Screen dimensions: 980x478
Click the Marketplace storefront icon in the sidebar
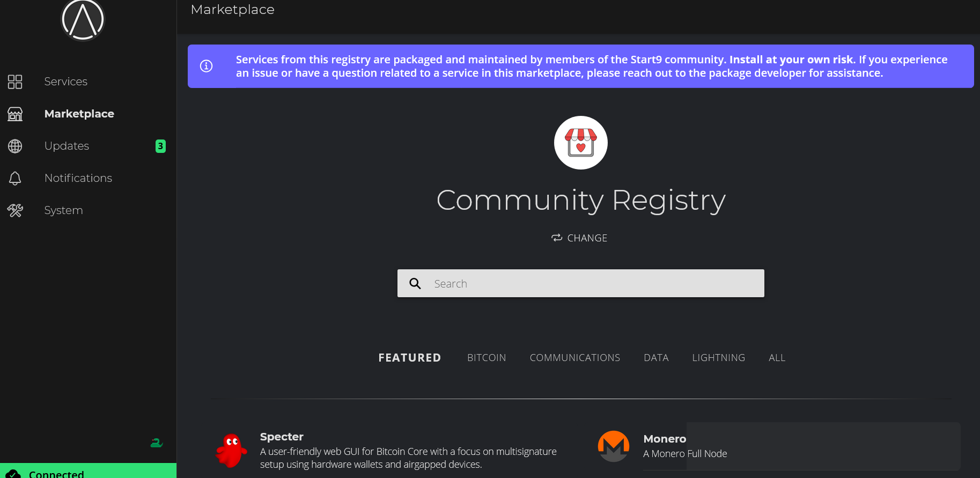(15, 114)
